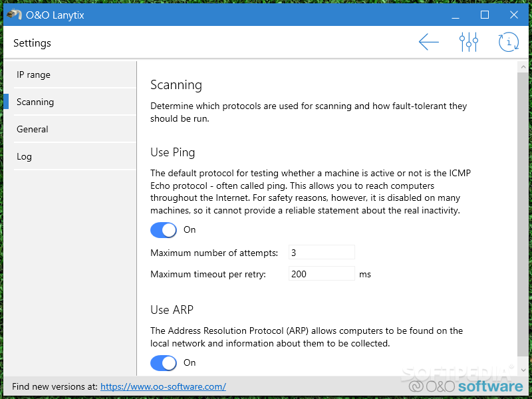
Task: Click the Use ARP heading
Action: click(x=172, y=310)
